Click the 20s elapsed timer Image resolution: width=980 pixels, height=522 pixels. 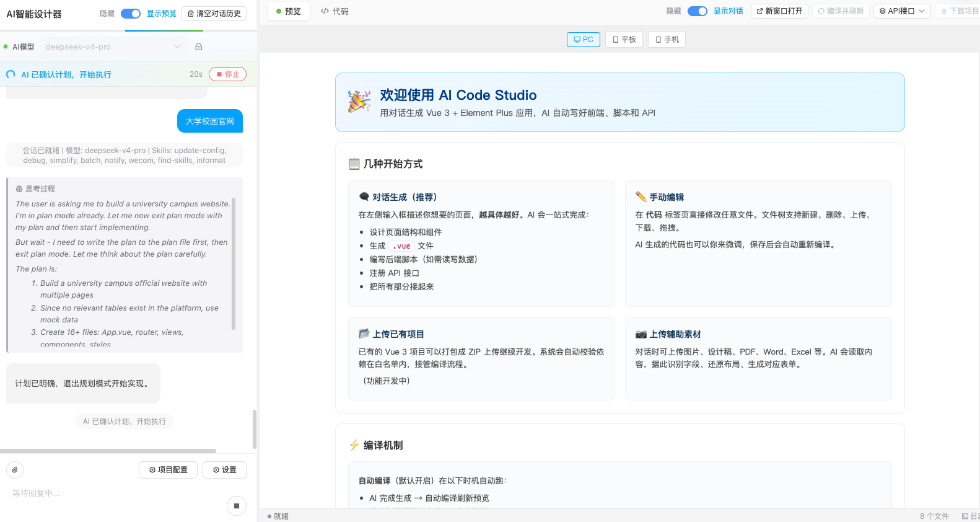point(196,74)
